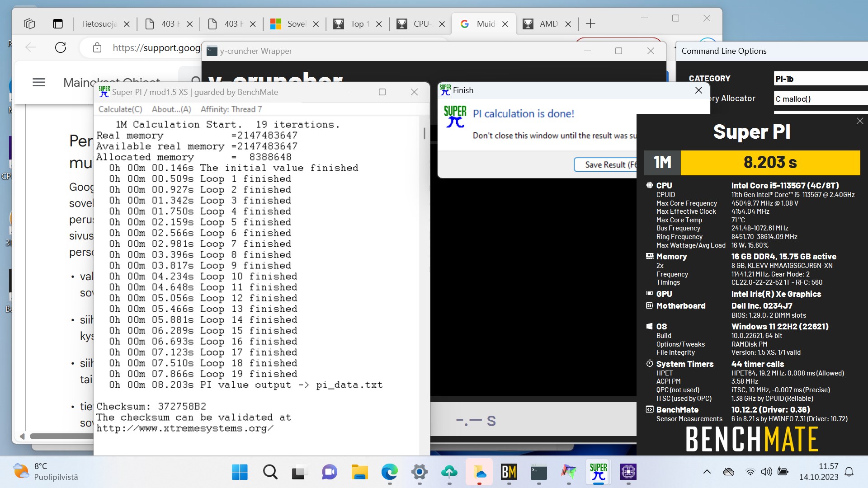Switch to CPU- browser tab
Screen dimensions: 868x488
click(x=415, y=24)
